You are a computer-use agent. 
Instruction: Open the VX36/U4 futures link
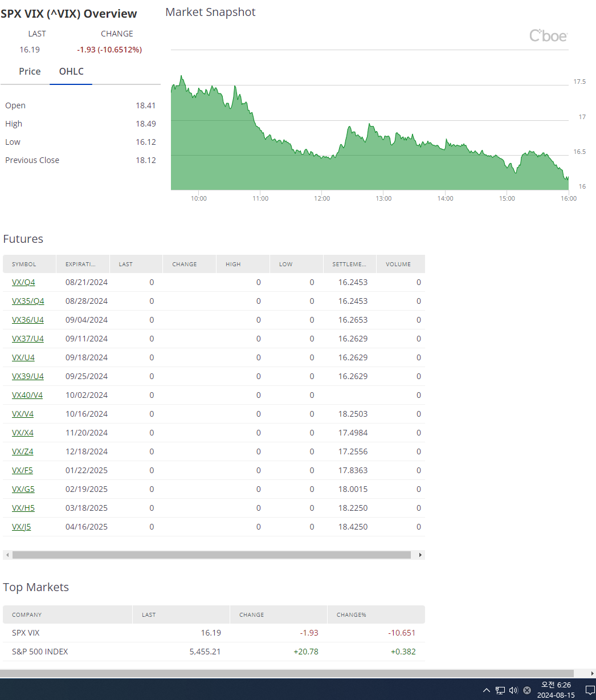tap(28, 320)
